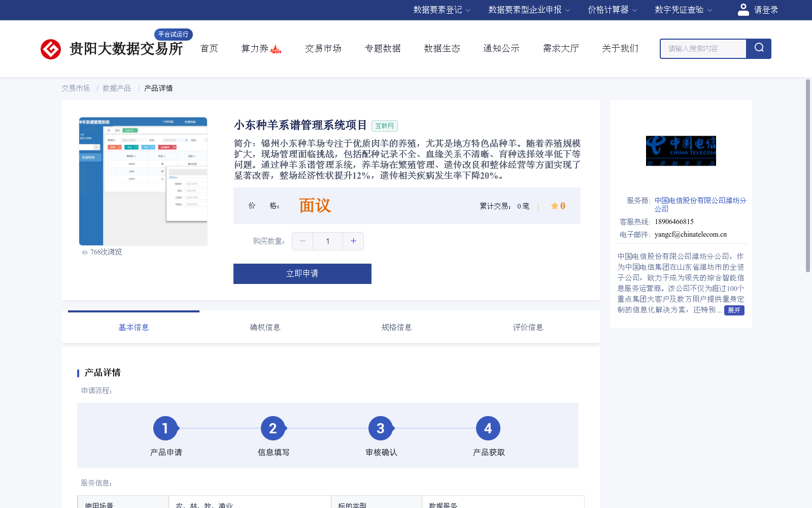Click step 3 审核确认 circle
812x508 pixels.
[381, 429]
